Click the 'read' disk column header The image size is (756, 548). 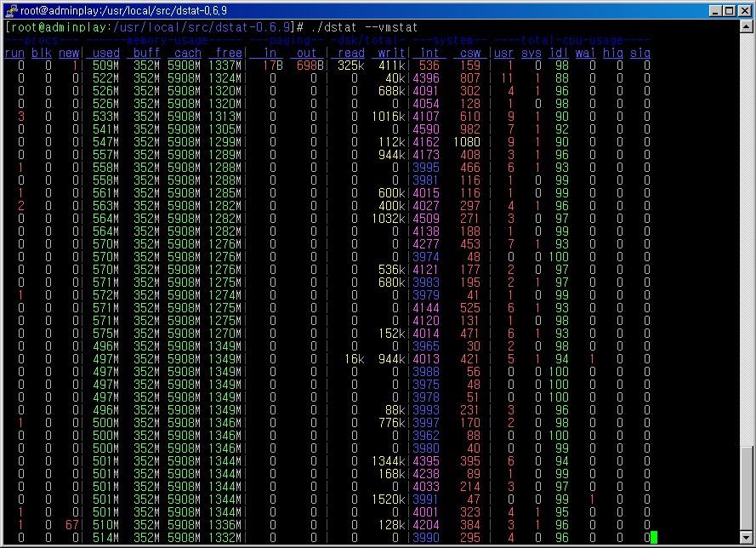coord(350,53)
